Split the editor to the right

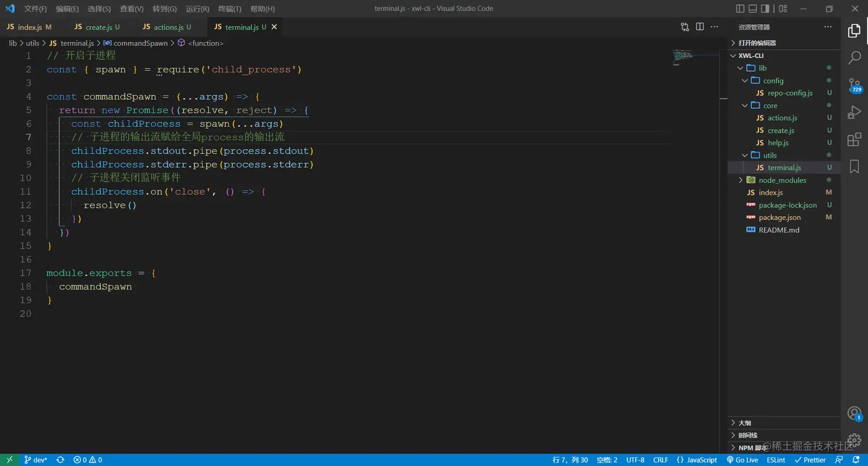coord(700,26)
